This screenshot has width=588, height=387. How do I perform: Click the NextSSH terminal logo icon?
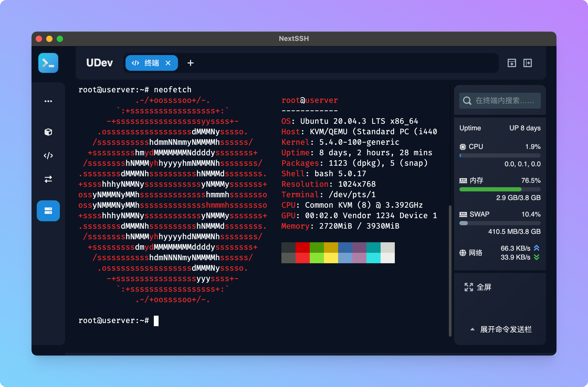pos(48,63)
